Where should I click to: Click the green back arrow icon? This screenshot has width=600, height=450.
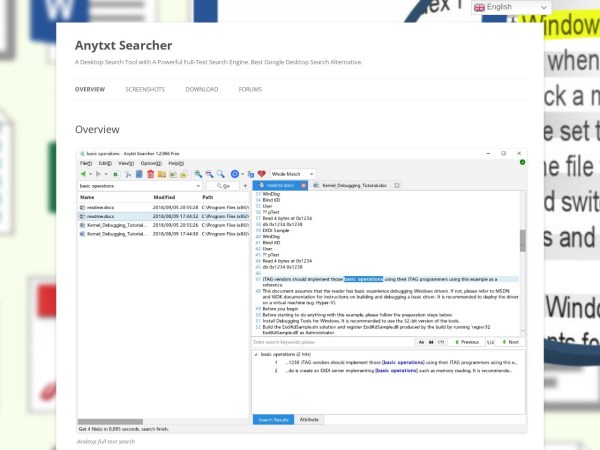point(83,174)
